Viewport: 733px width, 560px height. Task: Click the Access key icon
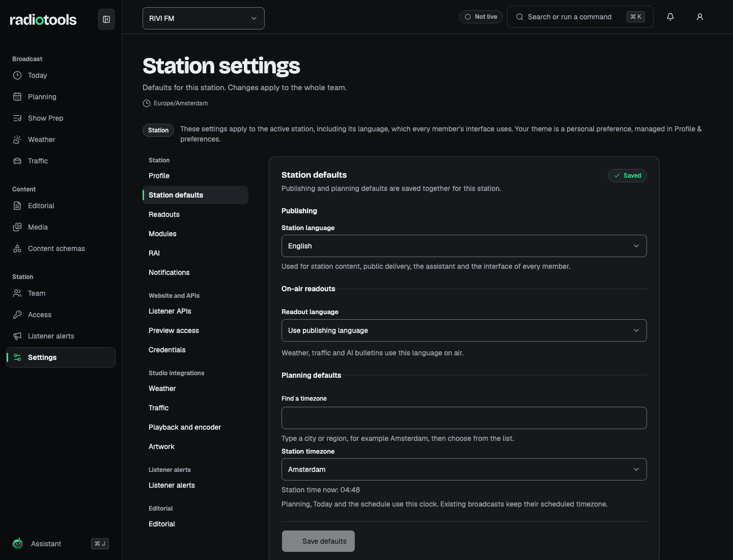(x=17, y=315)
